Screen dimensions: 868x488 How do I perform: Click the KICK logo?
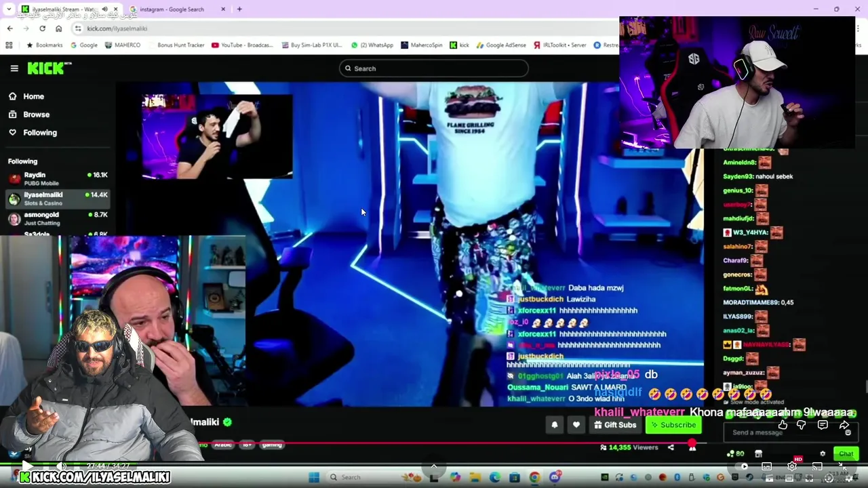(49, 68)
